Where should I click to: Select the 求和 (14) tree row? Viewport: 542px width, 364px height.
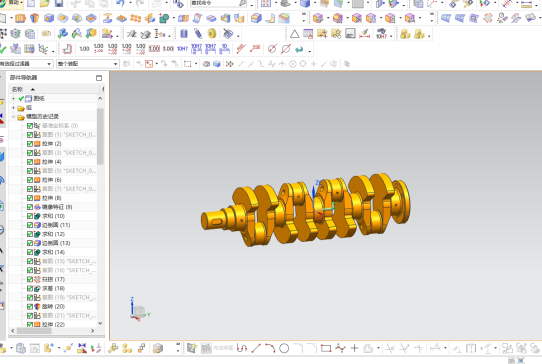click(53, 252)
